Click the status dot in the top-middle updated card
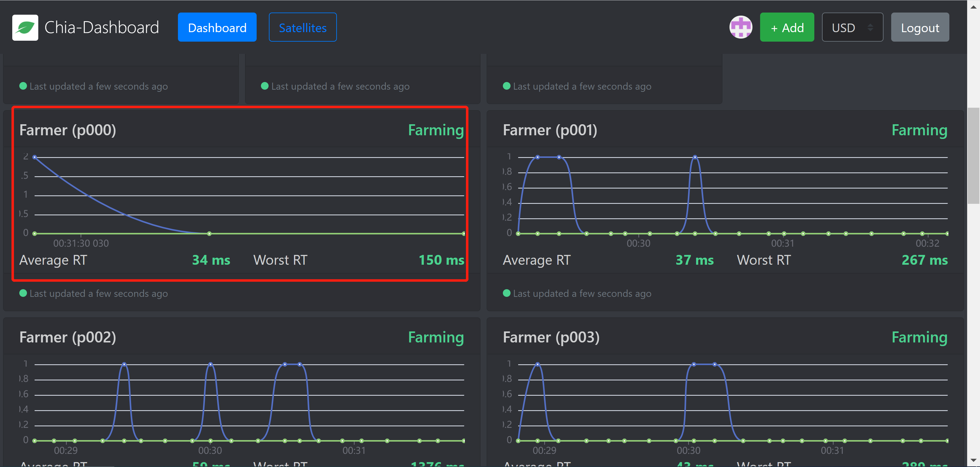This screenshot has width=980, height=467. point(264,86)
